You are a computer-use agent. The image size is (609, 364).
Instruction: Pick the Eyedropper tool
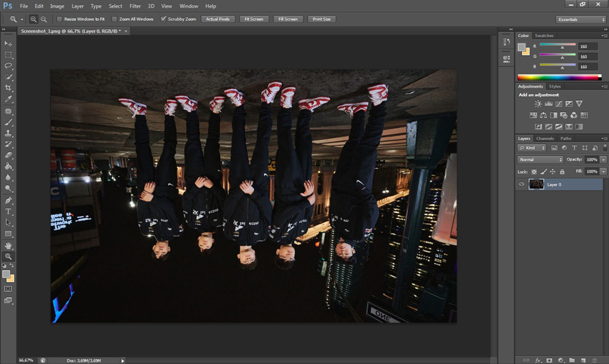(8, 99)
